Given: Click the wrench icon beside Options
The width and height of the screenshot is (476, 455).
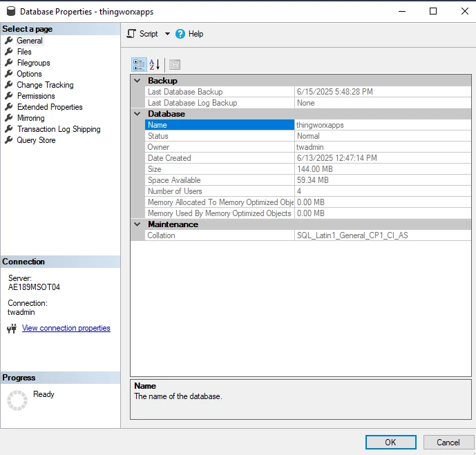Looking at the screenshot, I should 9,74.
